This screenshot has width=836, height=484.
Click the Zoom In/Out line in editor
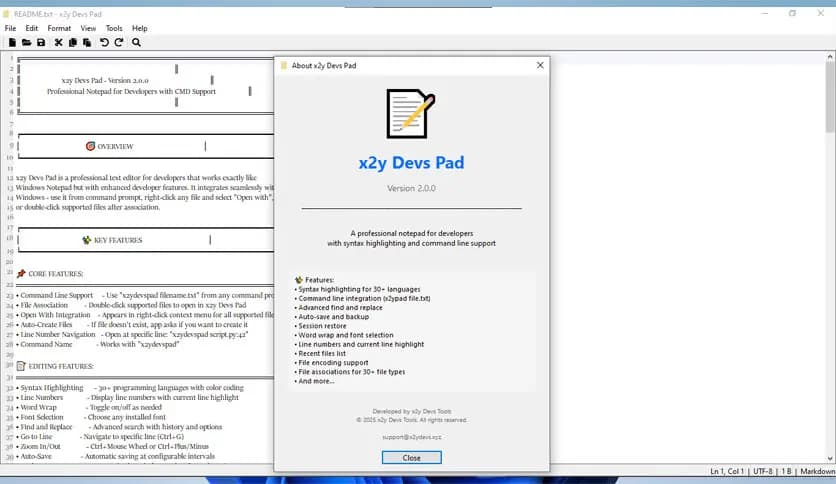tap(112, 446)
